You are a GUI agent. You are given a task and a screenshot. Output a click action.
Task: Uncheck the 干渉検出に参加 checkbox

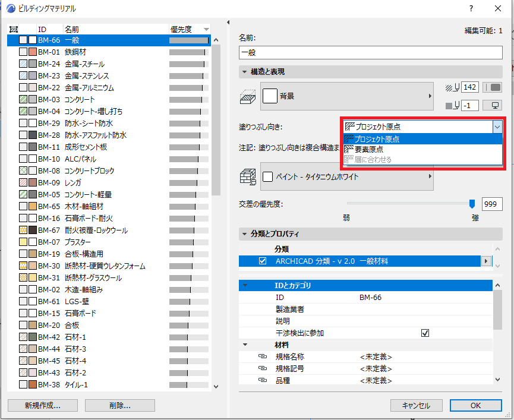tap(425, 333)
